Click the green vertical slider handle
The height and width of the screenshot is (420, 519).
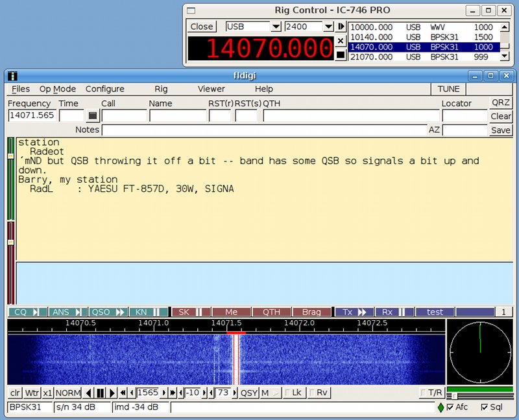tap(10, 156)
